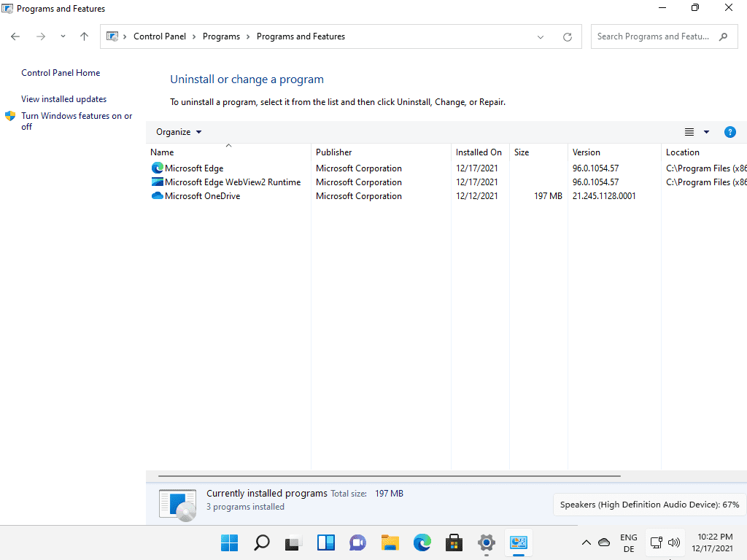
Task: Open the help question mark icon
Action: click(730, 132)
